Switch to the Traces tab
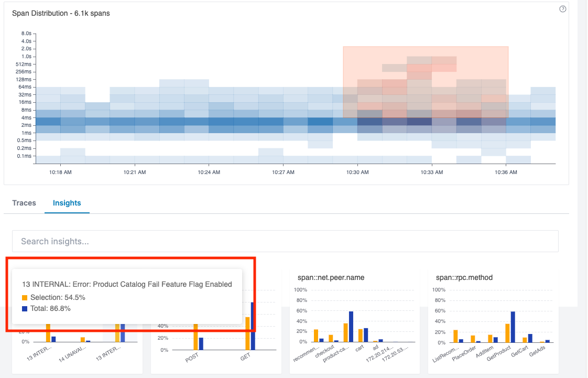 (x=24, y=203)
